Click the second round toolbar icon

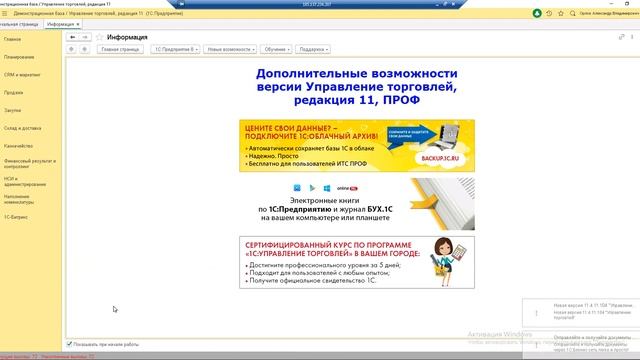point(84,49)
